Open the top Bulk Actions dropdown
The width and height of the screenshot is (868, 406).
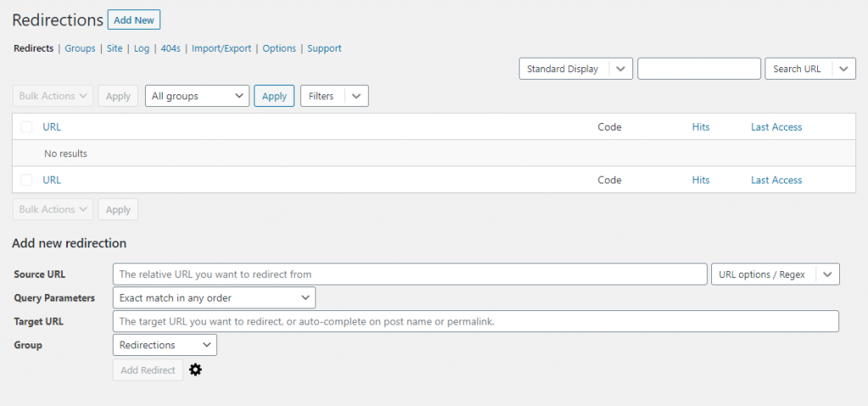click(53, 96)
